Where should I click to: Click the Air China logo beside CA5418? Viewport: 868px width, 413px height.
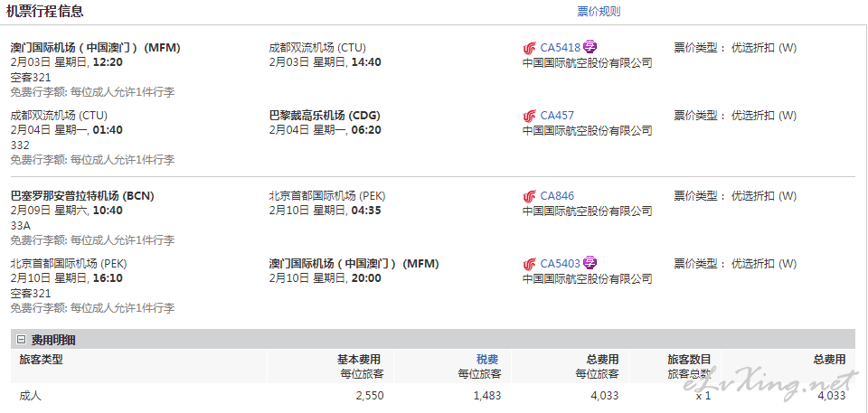point(530,48)
